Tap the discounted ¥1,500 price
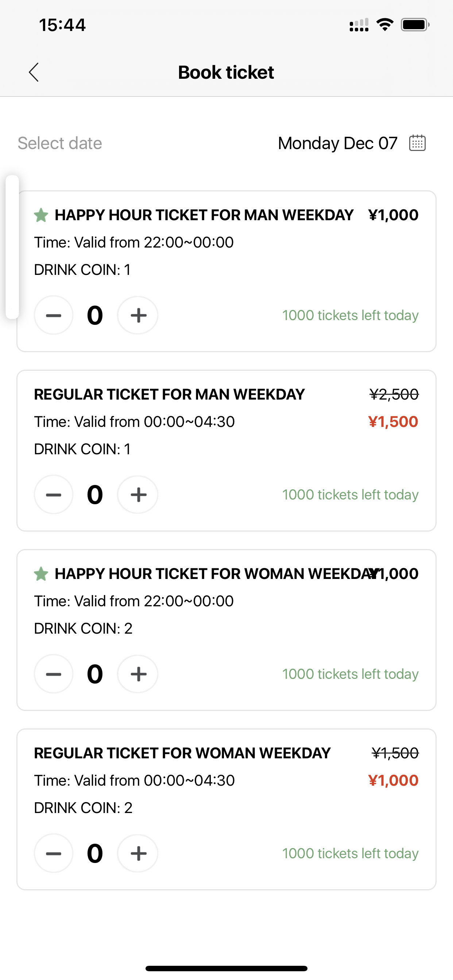The image size is (453, 980). point(393,421)
